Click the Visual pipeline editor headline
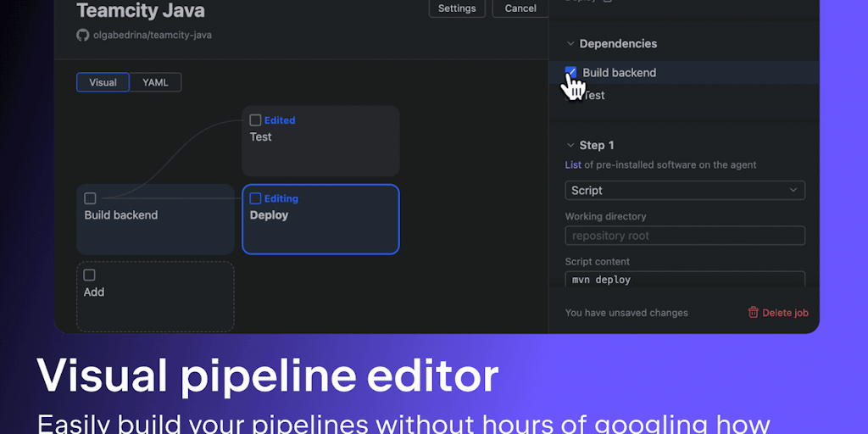Image resolution: width=868 pixels, height=434 pixels. pos(268,376)
